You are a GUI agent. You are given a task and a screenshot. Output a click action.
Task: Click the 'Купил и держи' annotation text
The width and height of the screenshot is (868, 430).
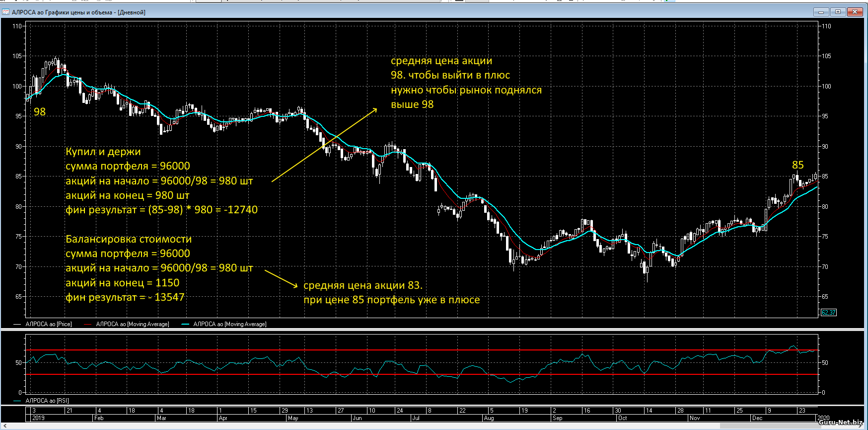pyautogui.click(x=103, y=152)
